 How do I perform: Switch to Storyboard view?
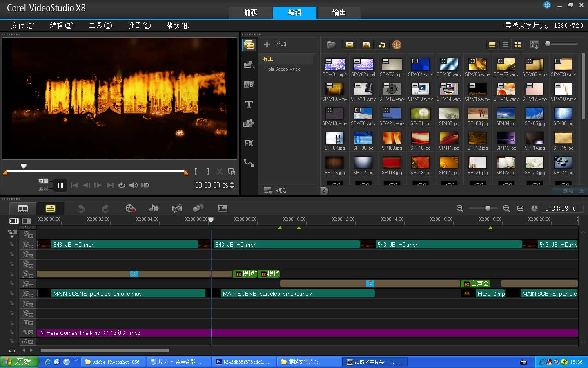click(x=23, y=209)
